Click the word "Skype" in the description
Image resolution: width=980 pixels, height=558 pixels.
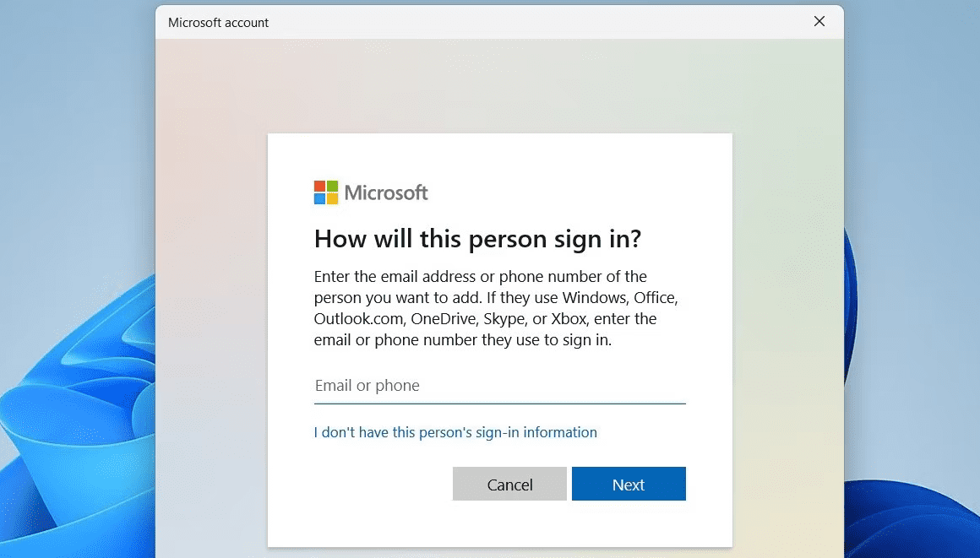point(504,319)
